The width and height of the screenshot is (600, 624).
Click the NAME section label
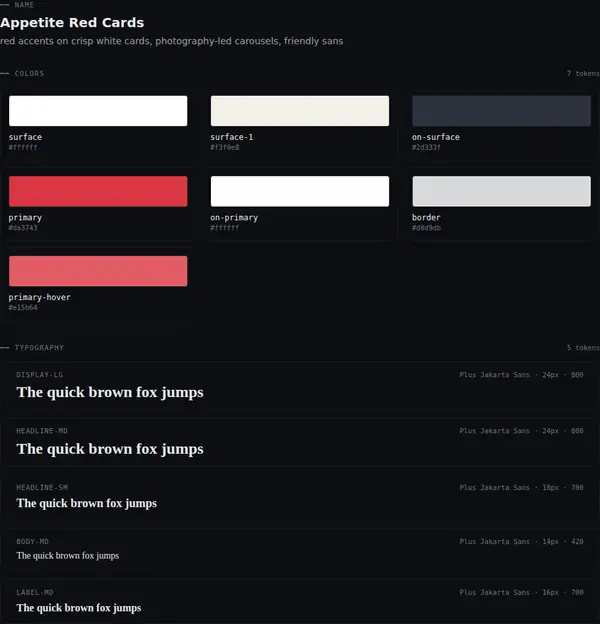[24, 5]
